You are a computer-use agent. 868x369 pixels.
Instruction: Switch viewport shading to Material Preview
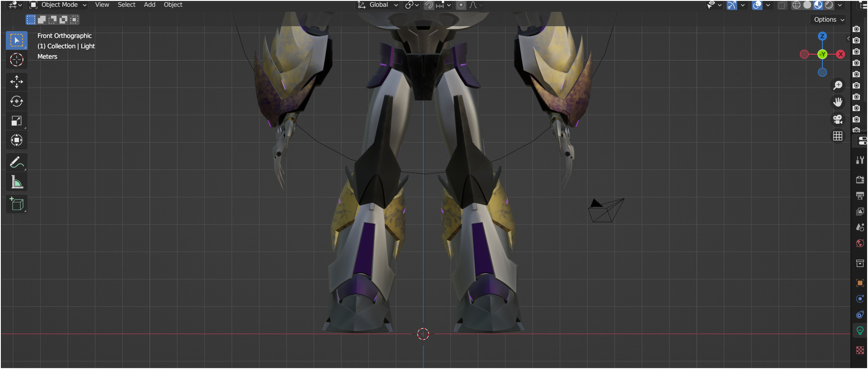818,5
